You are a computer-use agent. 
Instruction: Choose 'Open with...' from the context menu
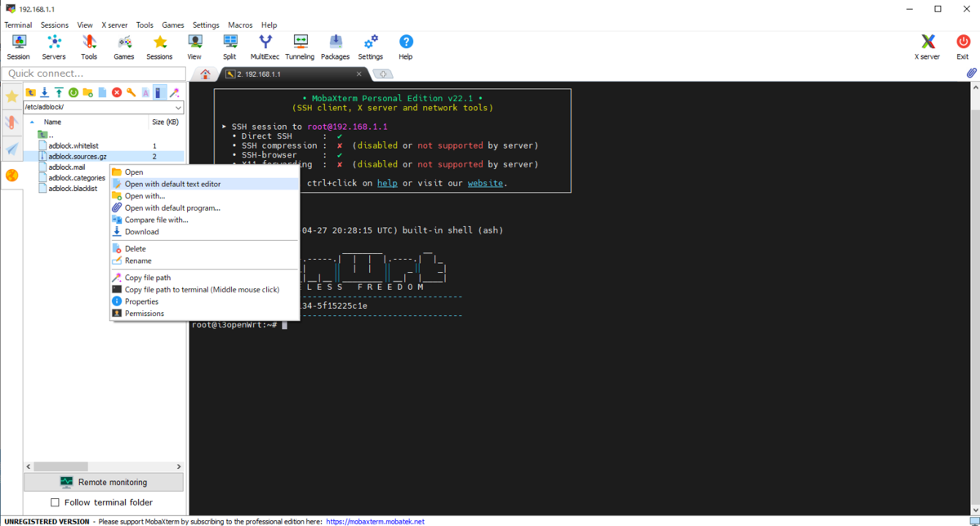click(204, 196)
